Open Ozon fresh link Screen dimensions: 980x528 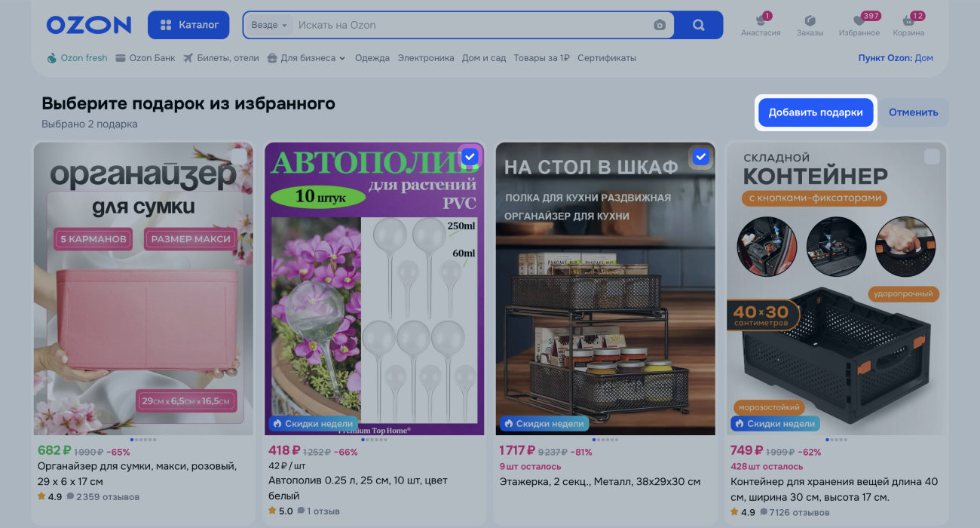click(x=77, y=58)
